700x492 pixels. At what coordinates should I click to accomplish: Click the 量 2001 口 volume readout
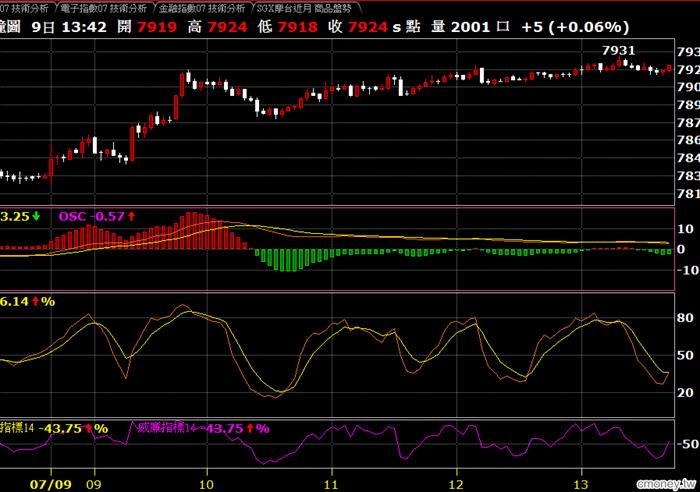click(470, 27)
